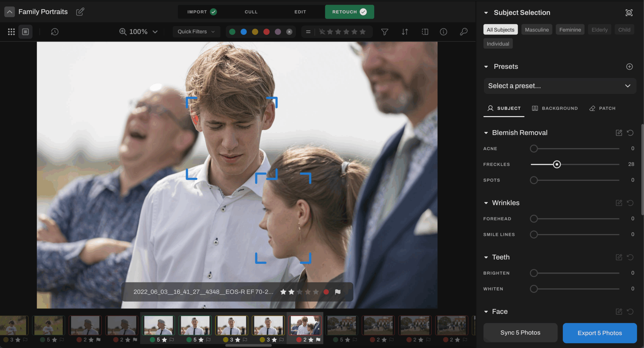Reset Blemish Removal with its reset icon
644x348 pixels.
[631, 133]
